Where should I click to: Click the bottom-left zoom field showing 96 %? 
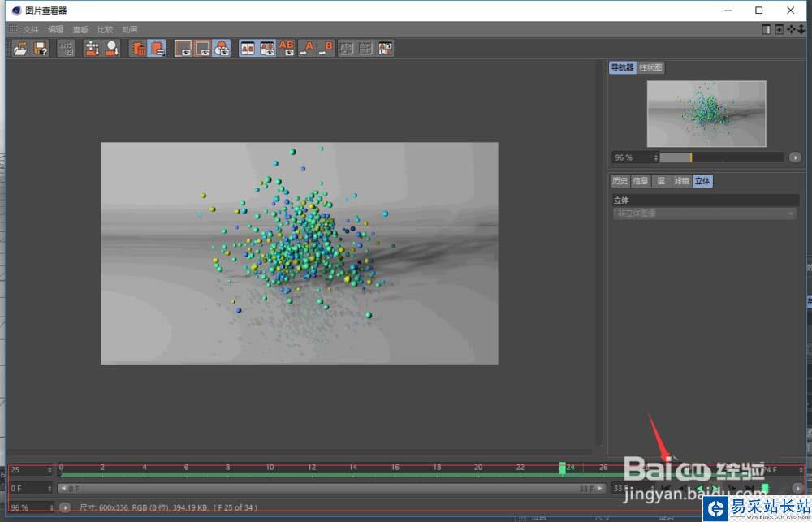click(x=31, y=507)
